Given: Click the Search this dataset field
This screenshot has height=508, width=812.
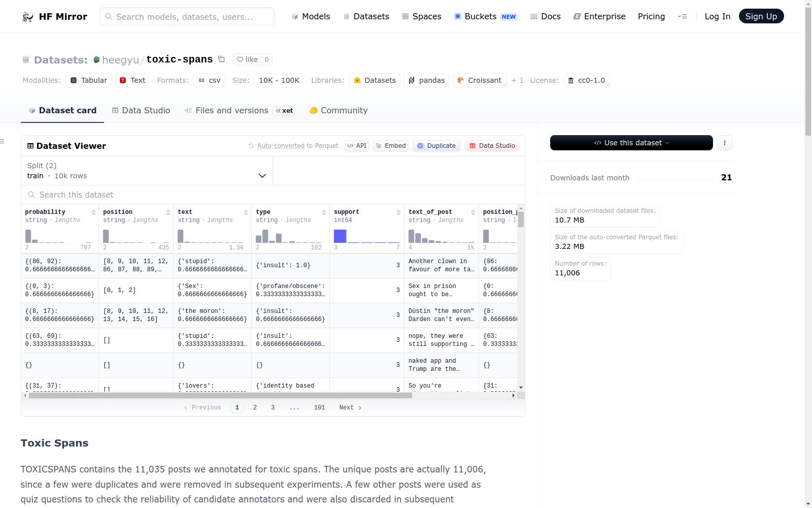Looking at the screenshot, I should [273, 195].
